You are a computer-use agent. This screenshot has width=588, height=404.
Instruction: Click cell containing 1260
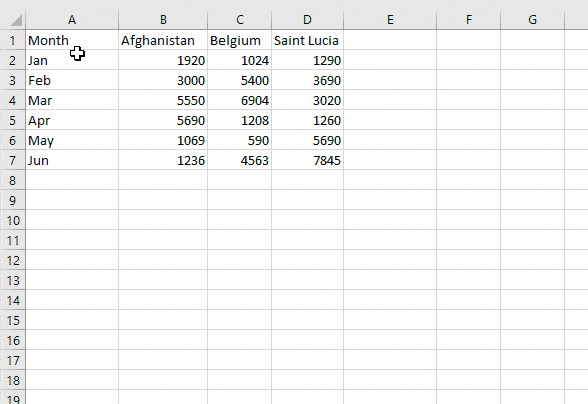(308, 120)
